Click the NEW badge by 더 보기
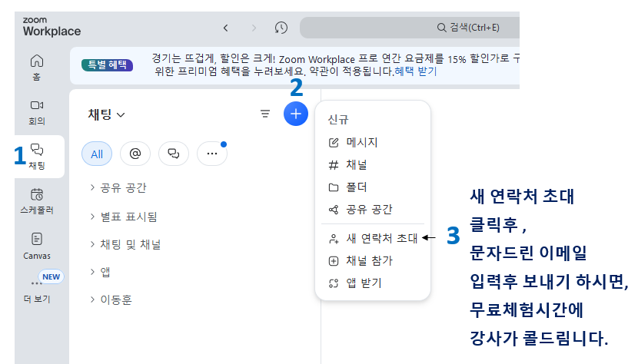Viewport: 638px width, 364px height. [51, 276]
